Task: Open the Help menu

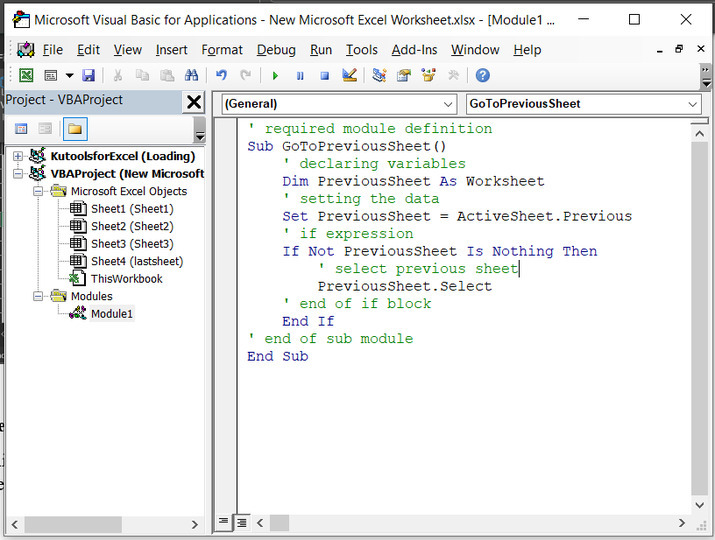Action: coord(527,50)
